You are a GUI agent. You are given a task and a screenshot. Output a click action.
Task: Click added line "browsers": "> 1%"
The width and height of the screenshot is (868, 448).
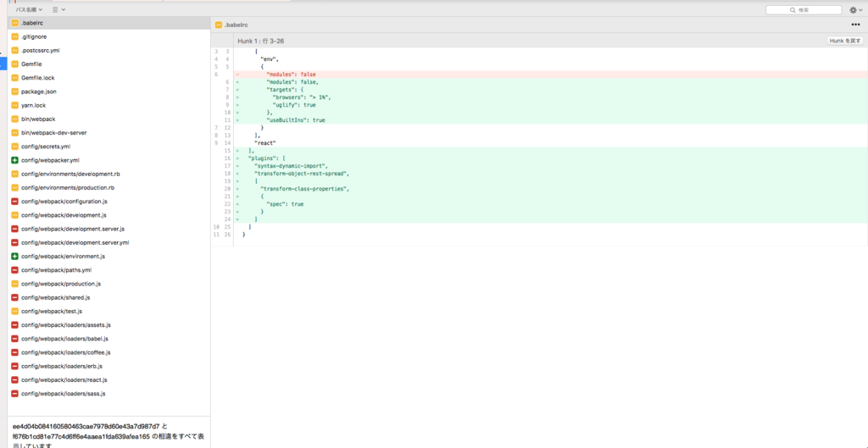tap(551, 97)
